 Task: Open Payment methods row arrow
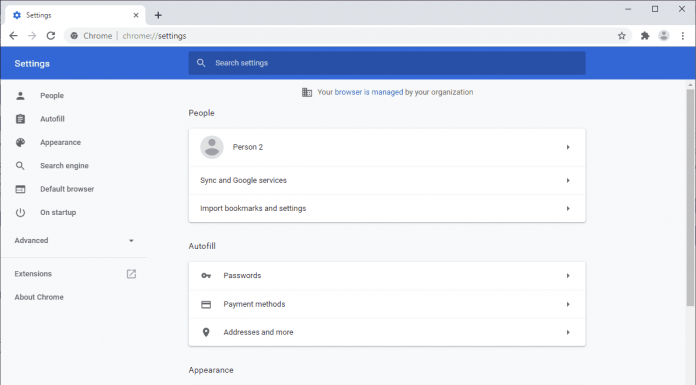[568, 304]
